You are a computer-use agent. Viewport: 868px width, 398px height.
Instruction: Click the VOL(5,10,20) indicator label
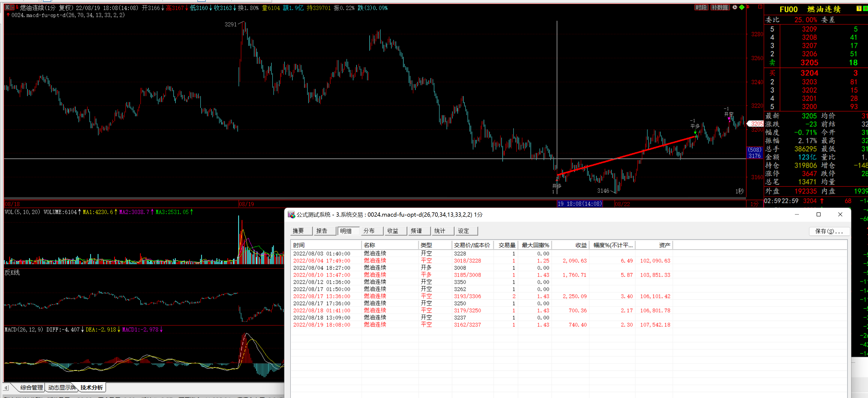point(22,212)
